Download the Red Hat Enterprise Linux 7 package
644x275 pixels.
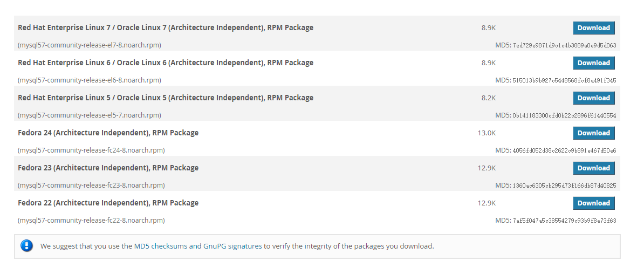(593, 28)
